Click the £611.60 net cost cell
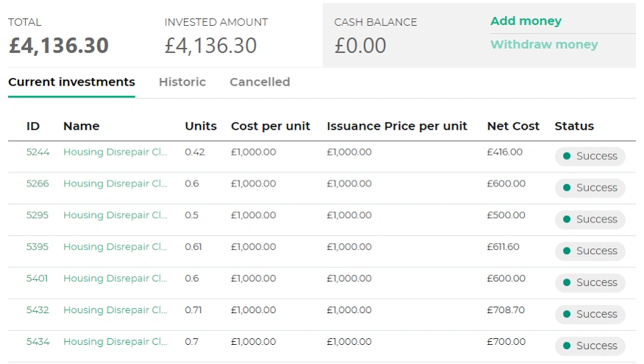 (x=503, y=248)
